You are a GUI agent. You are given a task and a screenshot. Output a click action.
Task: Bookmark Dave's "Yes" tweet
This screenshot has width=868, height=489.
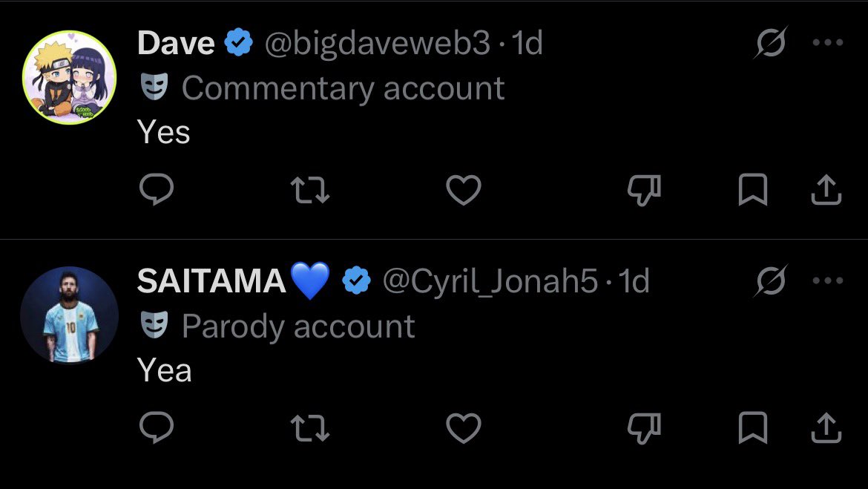(x=753, y=189)
